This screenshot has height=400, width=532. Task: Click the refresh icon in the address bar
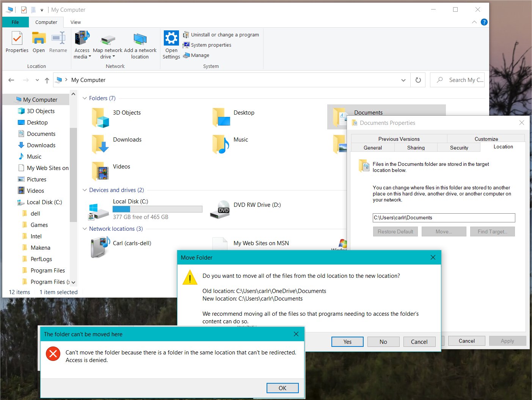click(418, 80)
